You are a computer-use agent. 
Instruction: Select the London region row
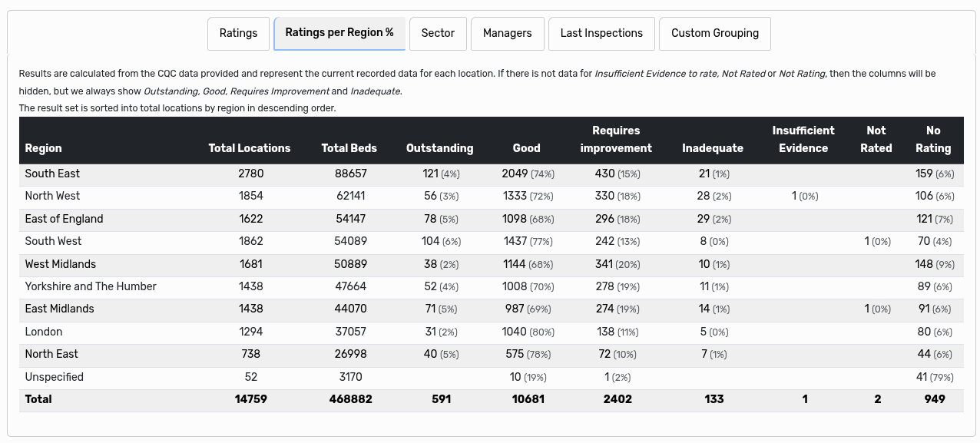(x=307, y=332)
